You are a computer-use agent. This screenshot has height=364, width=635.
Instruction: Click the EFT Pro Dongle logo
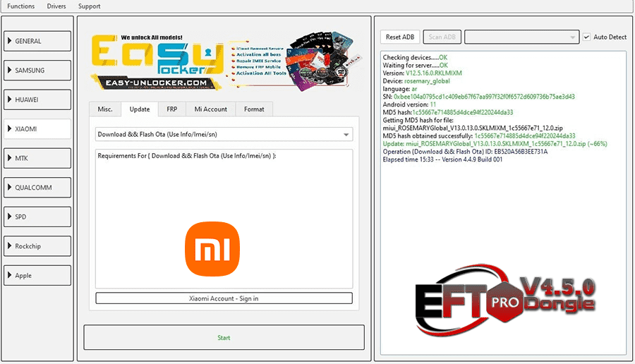click(505, 300)
